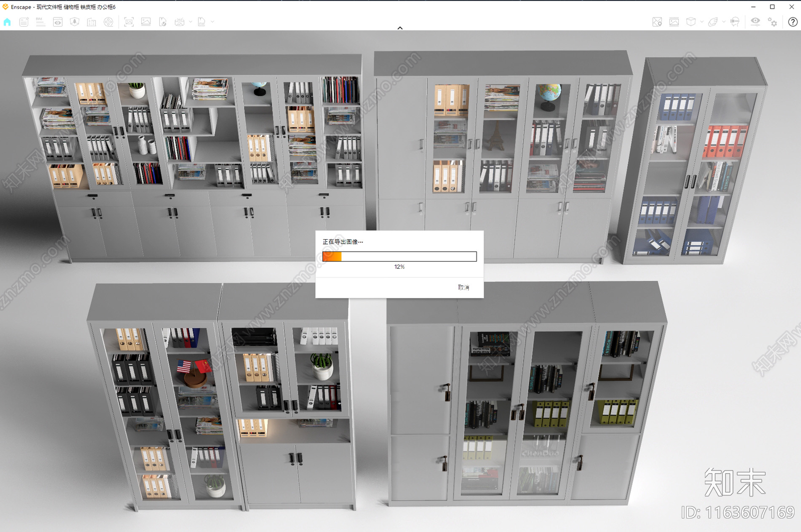Toggle the minimap location icon
The image size is (801, 532).
click(657, 22)
